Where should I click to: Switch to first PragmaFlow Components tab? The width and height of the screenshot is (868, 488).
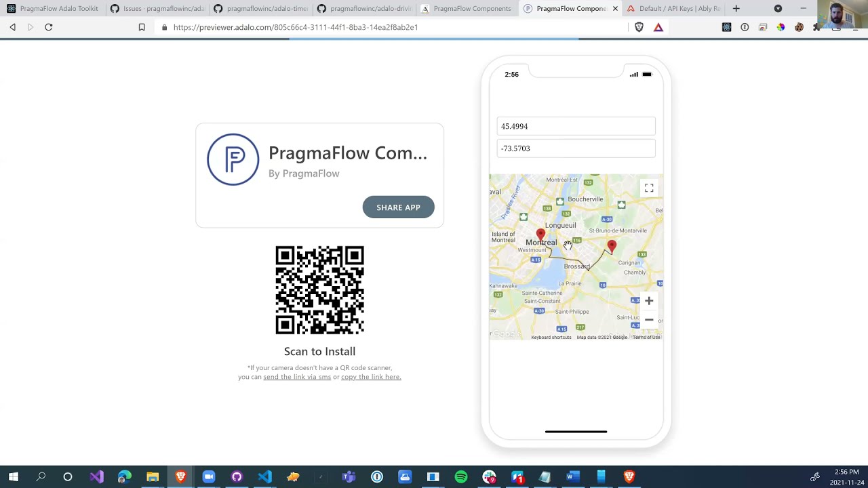[467, 9]
